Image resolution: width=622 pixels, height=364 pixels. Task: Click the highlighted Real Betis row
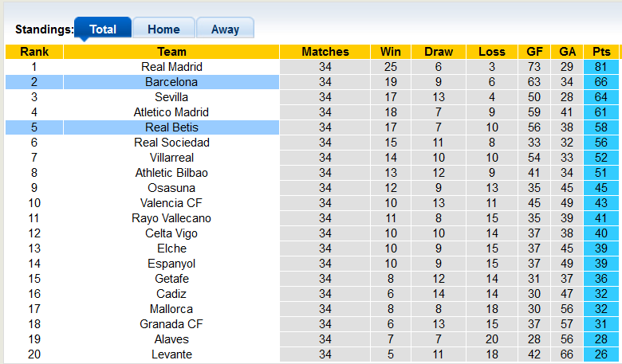(x=171, y=127)
